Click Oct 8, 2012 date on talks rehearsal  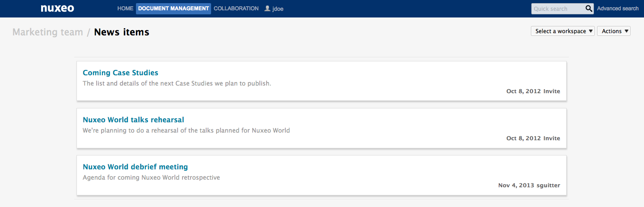coord(524,138)
